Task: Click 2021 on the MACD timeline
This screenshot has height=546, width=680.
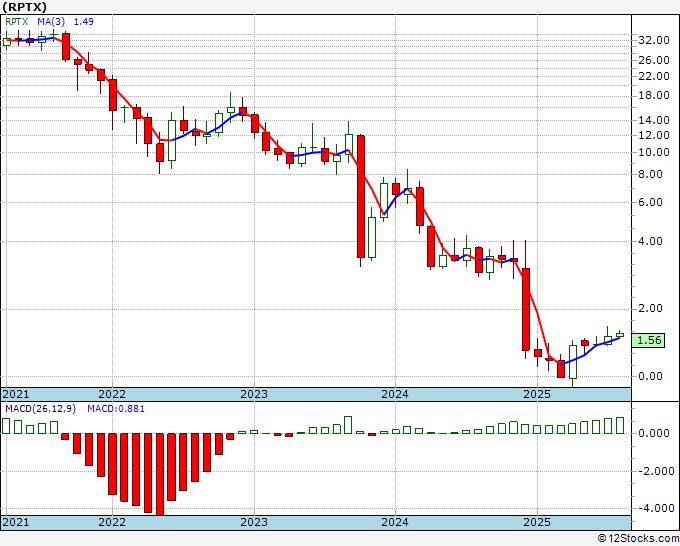Action: 16,522
